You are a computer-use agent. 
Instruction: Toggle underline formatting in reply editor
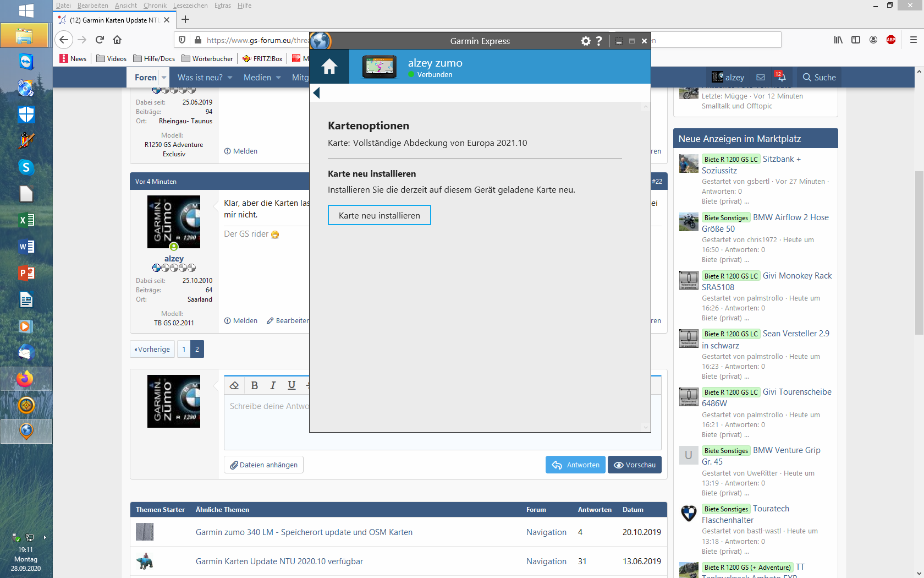pos(291,385)
